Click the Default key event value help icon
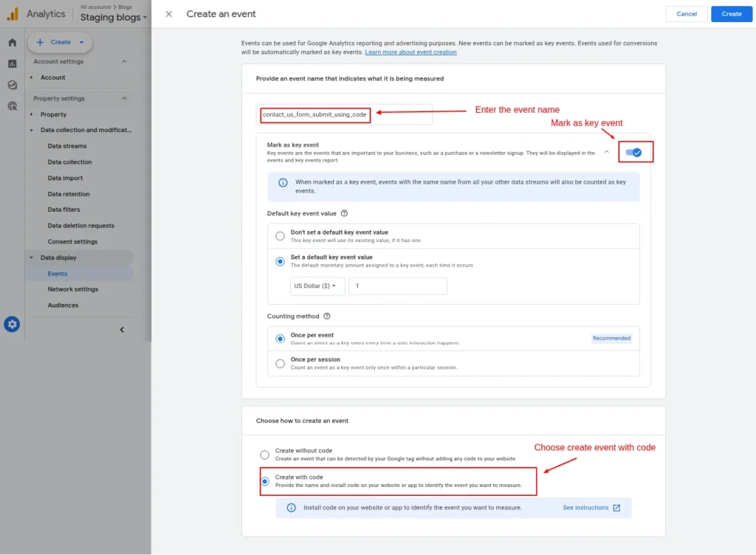This screenshot has width=756, height=555. 344,213
